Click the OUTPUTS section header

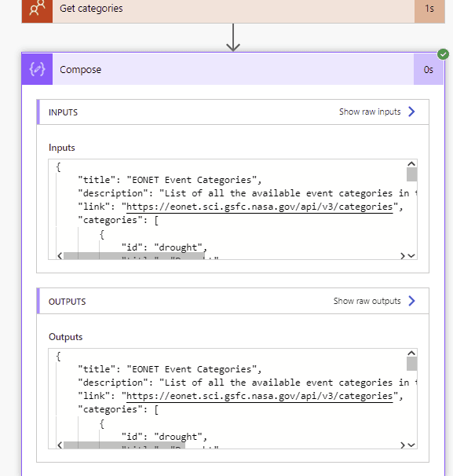pos(232,301)
